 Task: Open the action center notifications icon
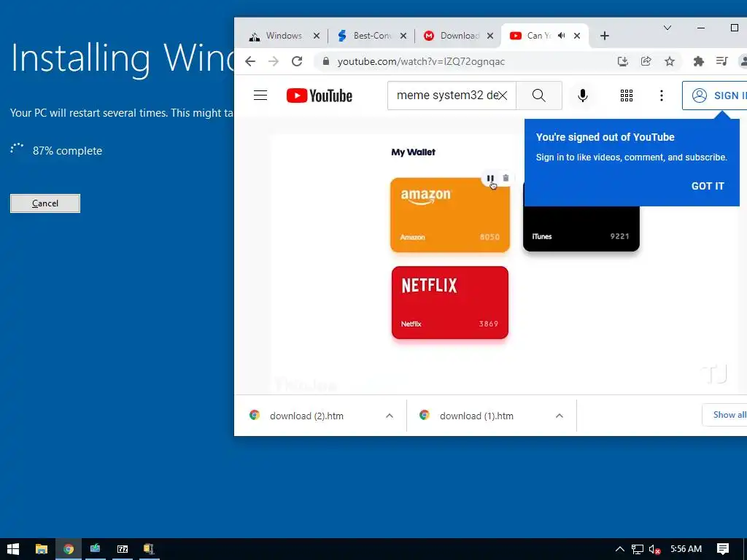click(723, 549)
